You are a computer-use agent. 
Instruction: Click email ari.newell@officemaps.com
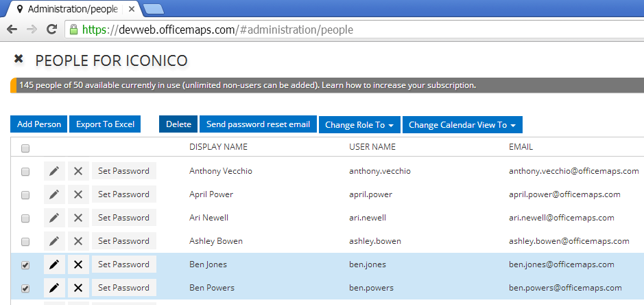pyautogui.click(x=562, y=218)
